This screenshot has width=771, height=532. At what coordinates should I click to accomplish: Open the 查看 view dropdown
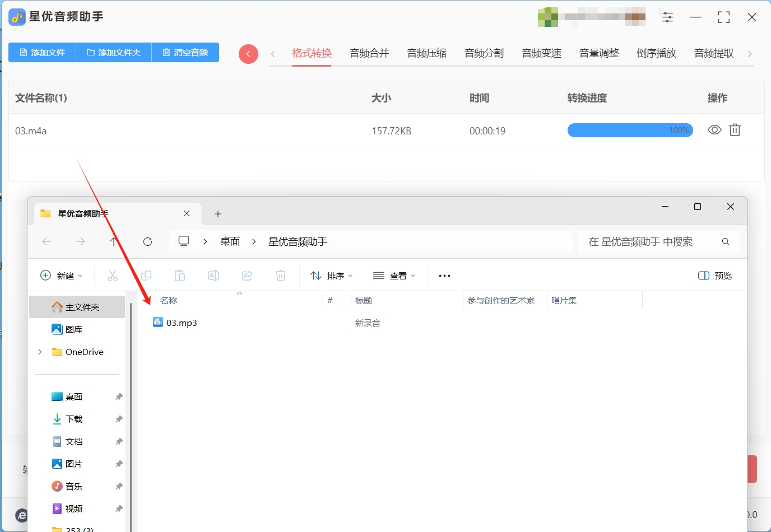[394, 276]
